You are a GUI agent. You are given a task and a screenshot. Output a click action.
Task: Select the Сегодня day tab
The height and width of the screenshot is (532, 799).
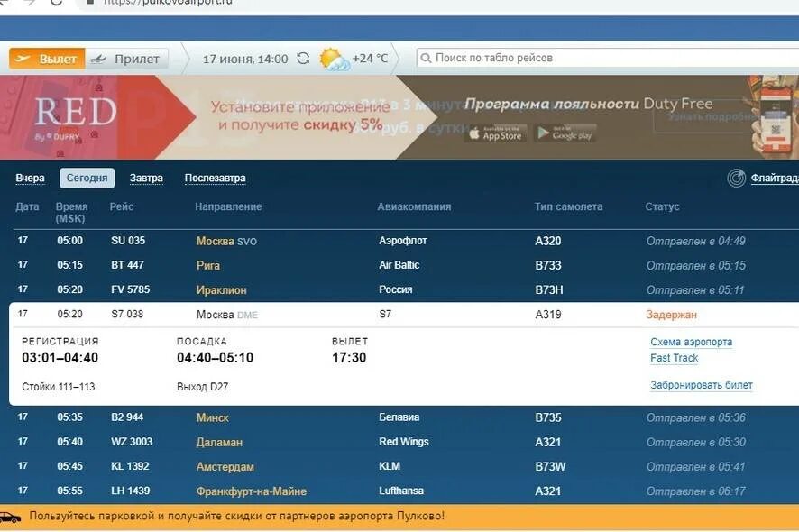click(x=87, y=179)
